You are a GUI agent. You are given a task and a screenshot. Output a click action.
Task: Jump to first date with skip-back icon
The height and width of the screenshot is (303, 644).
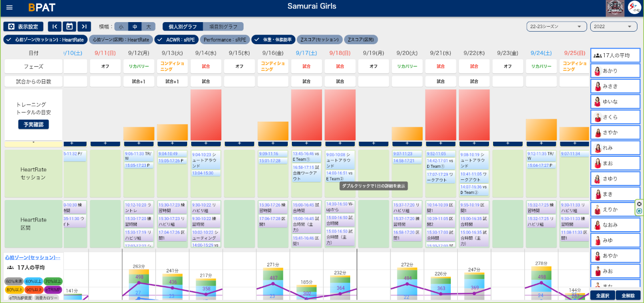tap(54, 27)
